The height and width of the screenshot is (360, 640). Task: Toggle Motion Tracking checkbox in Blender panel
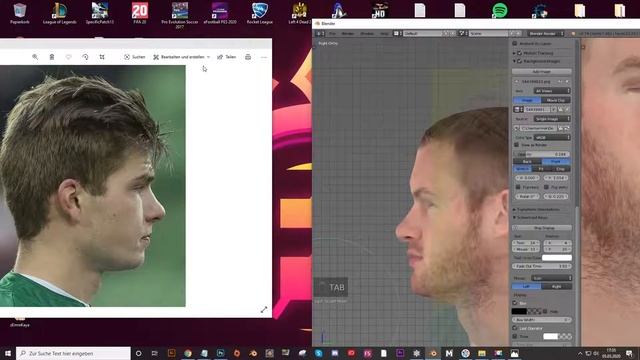pyautogui.click(x=520, y=53)
